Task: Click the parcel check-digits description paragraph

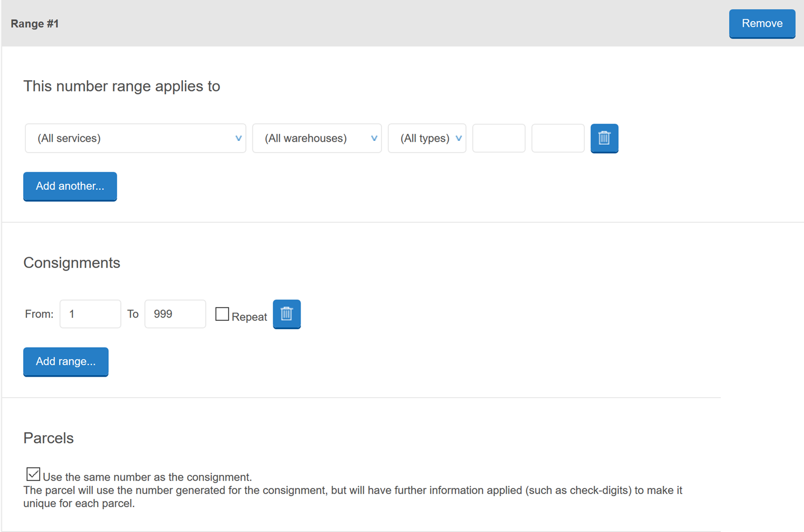Action: 352,497
